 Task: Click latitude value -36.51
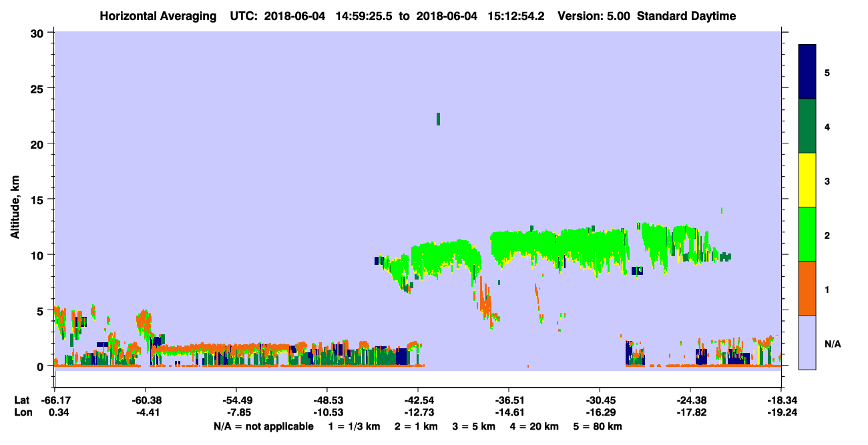509,400
